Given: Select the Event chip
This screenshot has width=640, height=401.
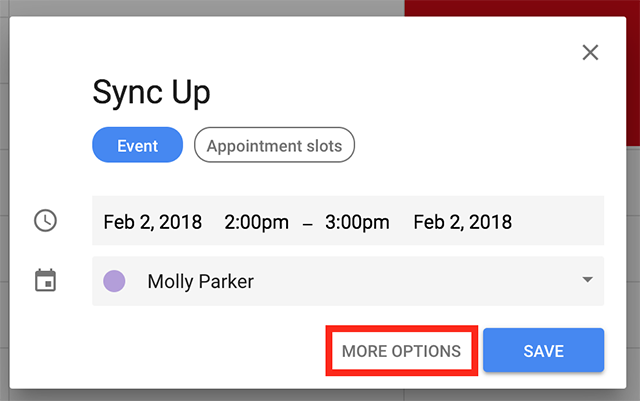Looking at the screenshot, I should 137,146.
